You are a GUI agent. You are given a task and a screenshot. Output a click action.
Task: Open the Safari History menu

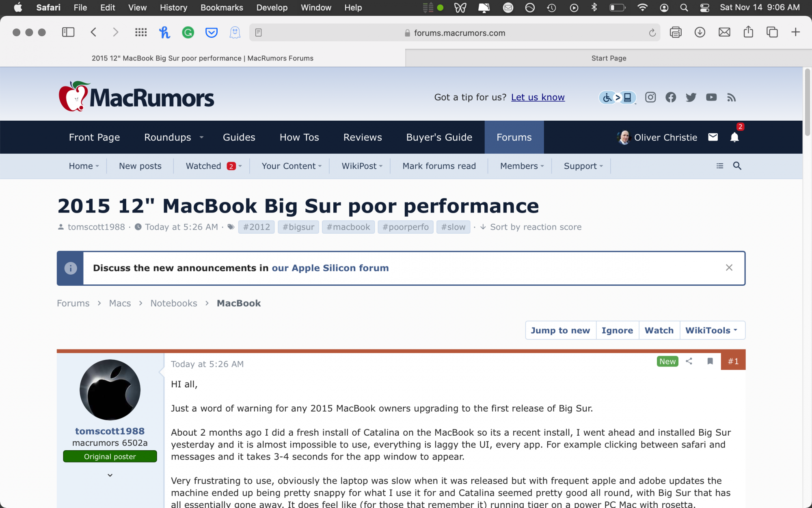click(173, 8)
